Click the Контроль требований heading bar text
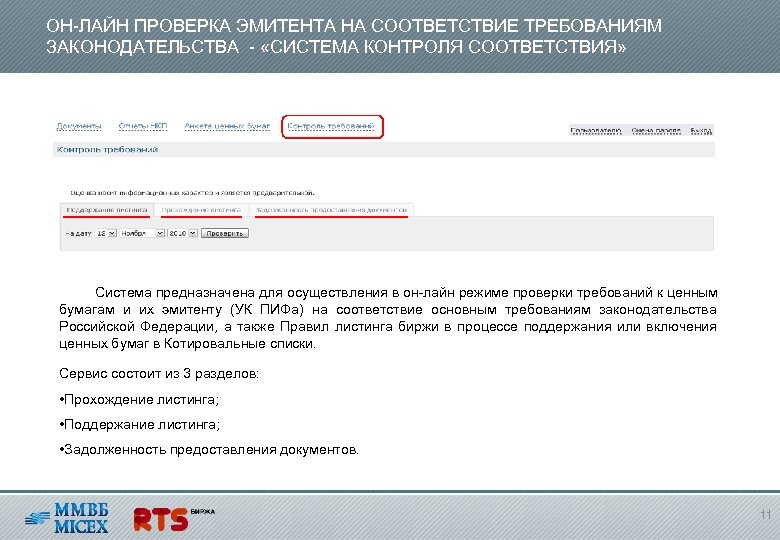Screen dimensions: 780x540 pos(107,149)
